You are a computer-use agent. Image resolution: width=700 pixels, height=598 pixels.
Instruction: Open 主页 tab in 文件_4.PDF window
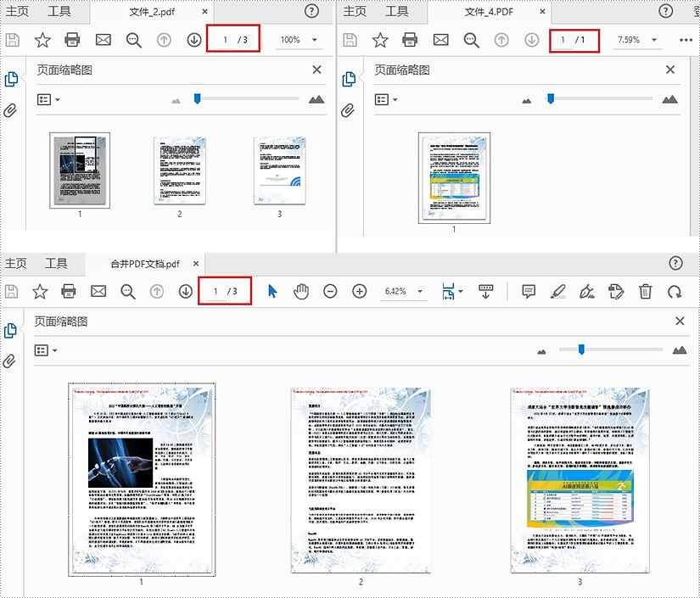[355, 11]
